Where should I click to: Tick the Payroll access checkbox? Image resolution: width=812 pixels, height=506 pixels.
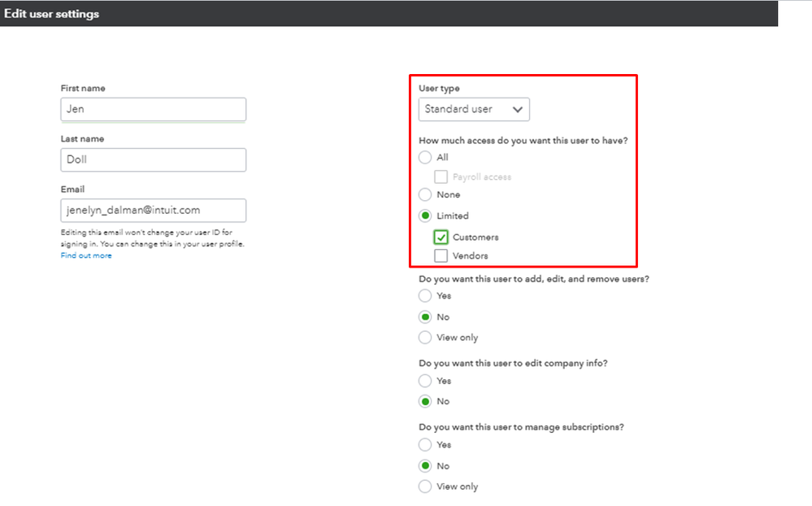pyautogui.click(x=441, y=177)
